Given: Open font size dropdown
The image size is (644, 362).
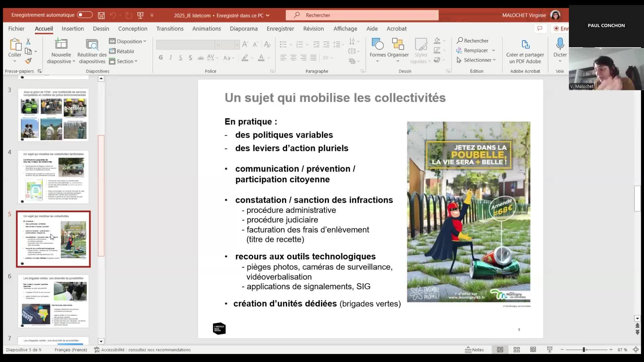Looking at the screenshot, I should [x=237, y=44].
